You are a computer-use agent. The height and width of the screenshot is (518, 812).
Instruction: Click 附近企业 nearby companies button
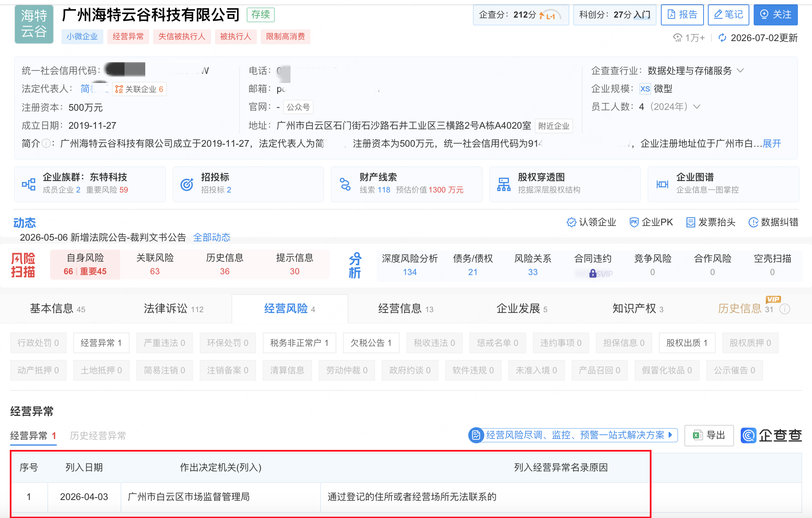[554, 126]
